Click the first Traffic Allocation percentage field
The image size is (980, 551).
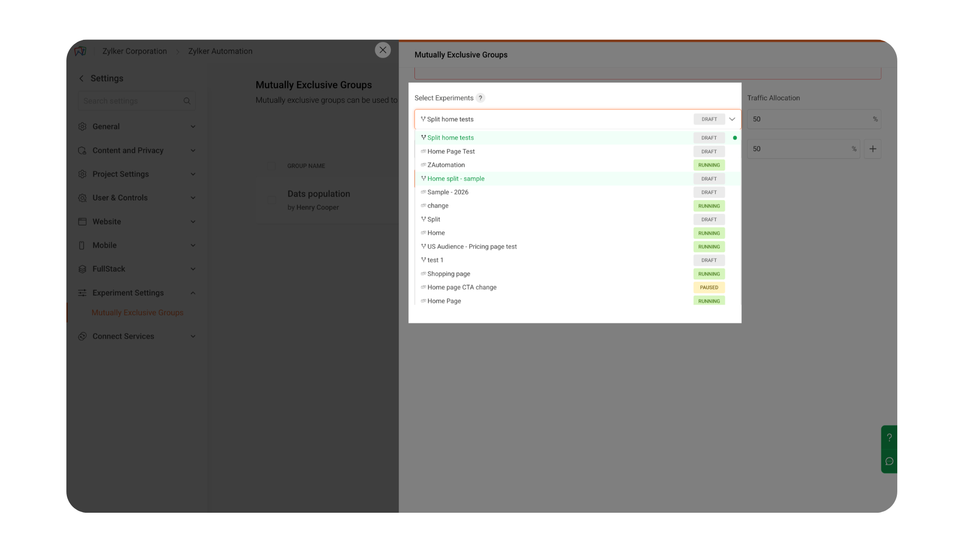click(809, 119)
